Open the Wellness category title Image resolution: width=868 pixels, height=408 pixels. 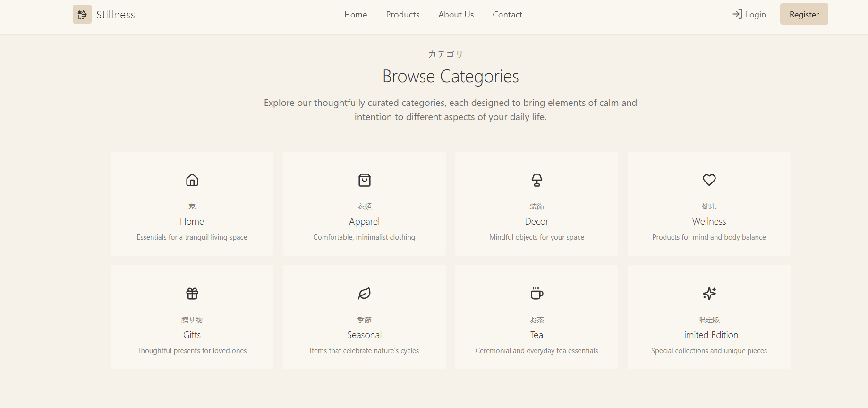[x=709, y=221]
